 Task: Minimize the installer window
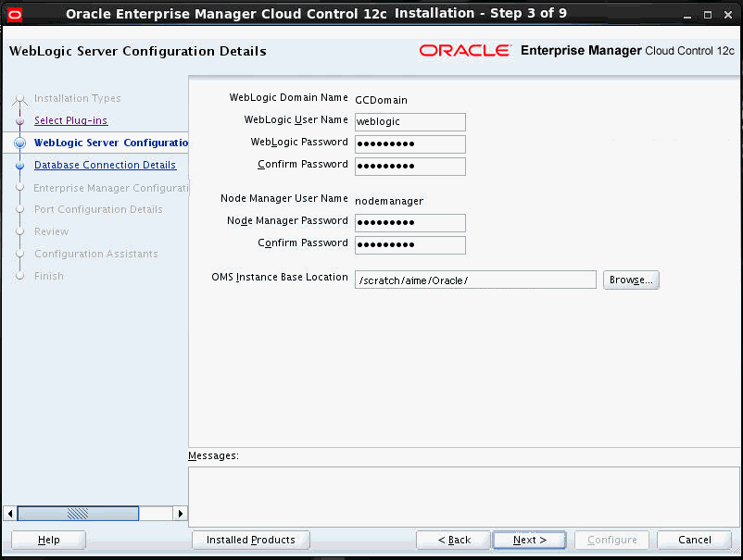point(687,15)
